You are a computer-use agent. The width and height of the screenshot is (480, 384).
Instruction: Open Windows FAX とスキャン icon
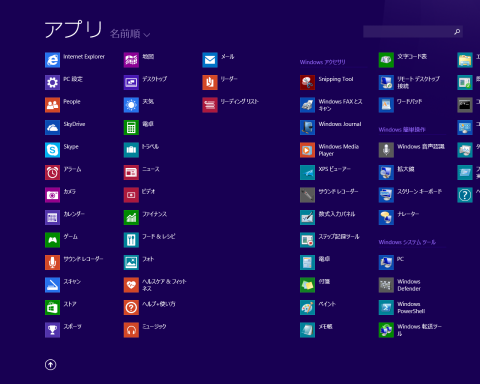(307, 105)
